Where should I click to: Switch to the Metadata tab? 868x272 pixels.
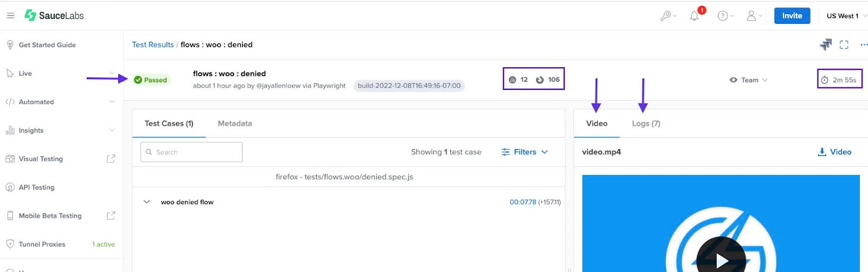[235, 124]
